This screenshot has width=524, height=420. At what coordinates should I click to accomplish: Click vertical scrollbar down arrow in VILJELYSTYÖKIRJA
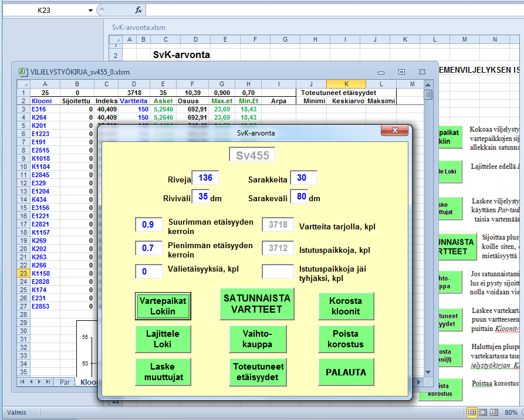pos(428,372)
